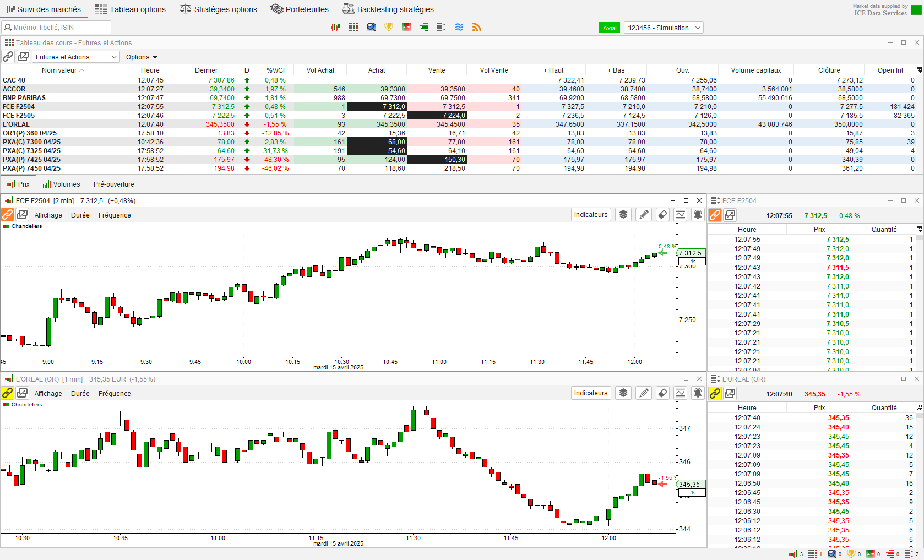
Task: Select the Volumes tab below quotes table
Action: coord(62,184)
